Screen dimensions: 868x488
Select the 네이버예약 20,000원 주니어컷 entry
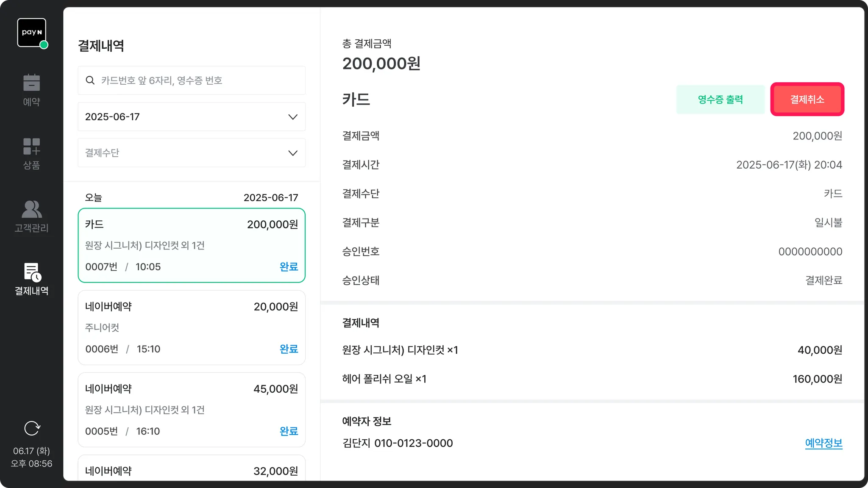pos(191,327)
